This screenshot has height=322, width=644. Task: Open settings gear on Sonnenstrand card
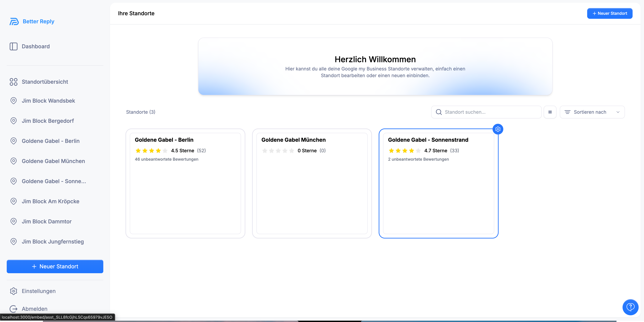coord(498,129)
